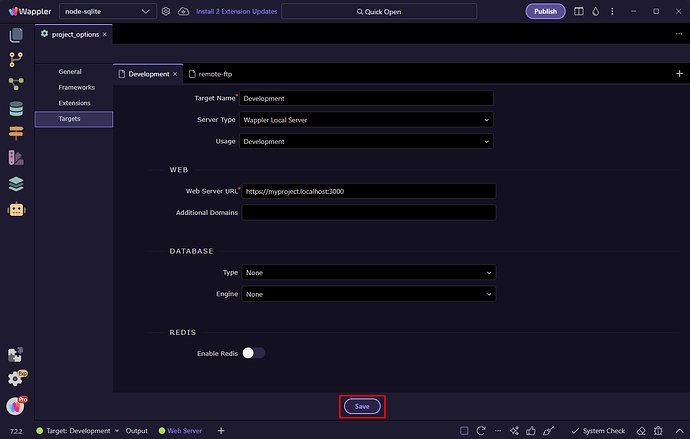This screenshot has width=690, height=439.
Task: Open the File Manager sidebar icon
Action: coord(16,35)
